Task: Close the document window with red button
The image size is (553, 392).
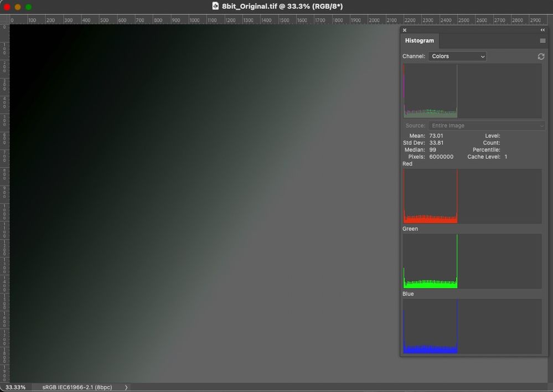Action: (x=7, y=7)
